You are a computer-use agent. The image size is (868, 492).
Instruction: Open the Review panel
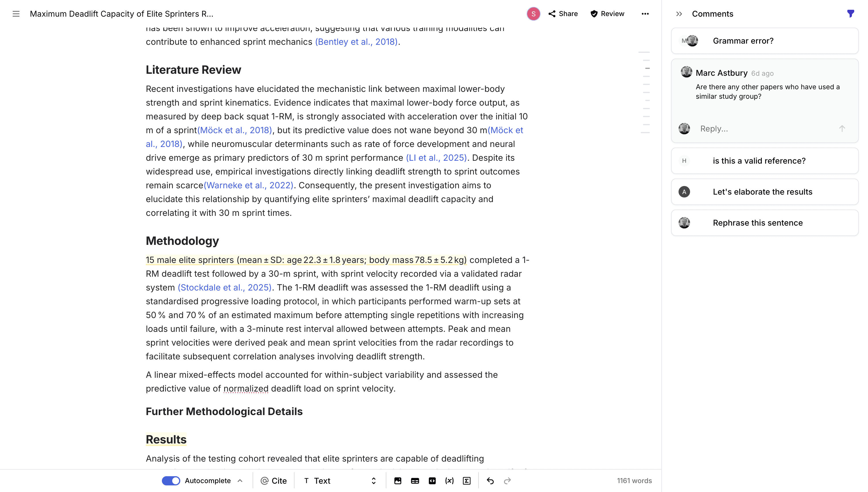607,13
